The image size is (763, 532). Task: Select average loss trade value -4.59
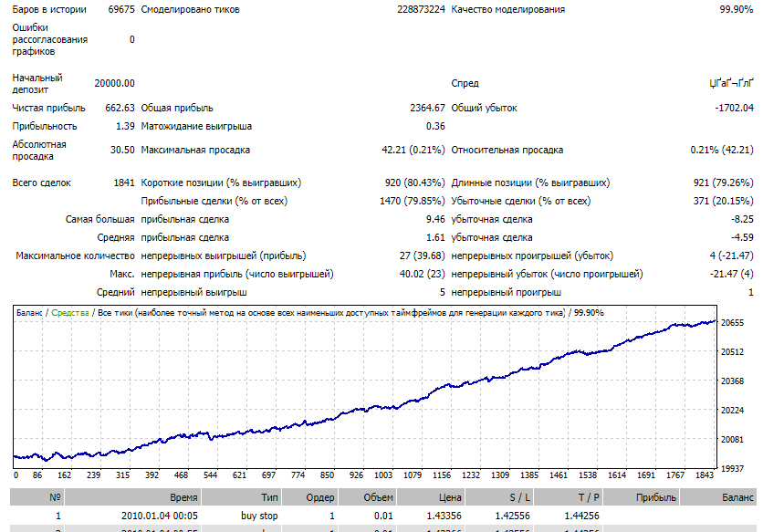[x=742, y=237]
